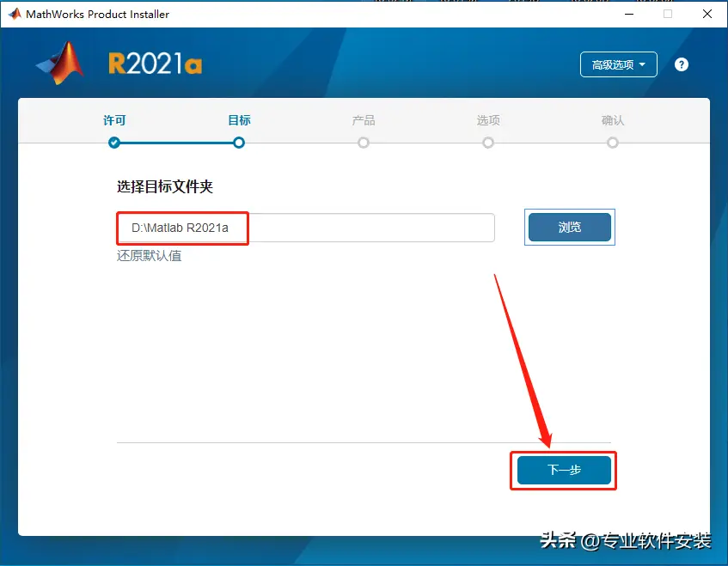This screenshot has height=566, width=728.
Task: Minimize the MathWorks Product Installer window
Action: pyautogui.click(x=629, y=14)
